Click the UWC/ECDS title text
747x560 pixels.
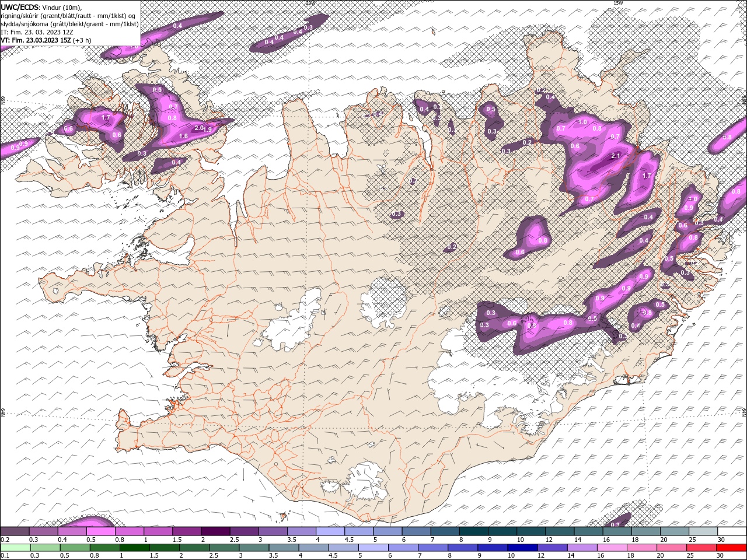[19, 7]
